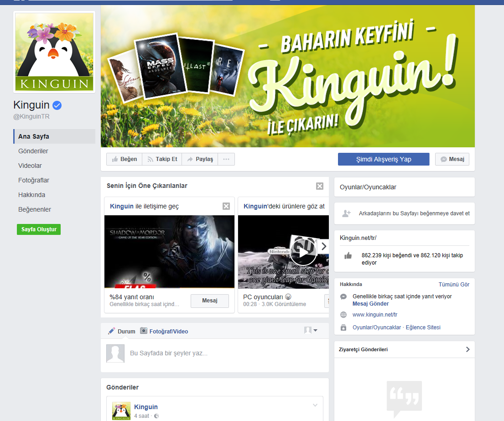Image resolution: width=504 pixels, height=421 pixels.
Task: Open Hakkında in the sidebar
Action: tap(32, 195)
